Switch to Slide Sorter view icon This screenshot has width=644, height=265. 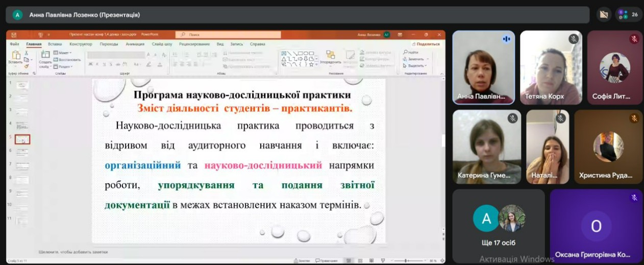(x=359, y=260)
